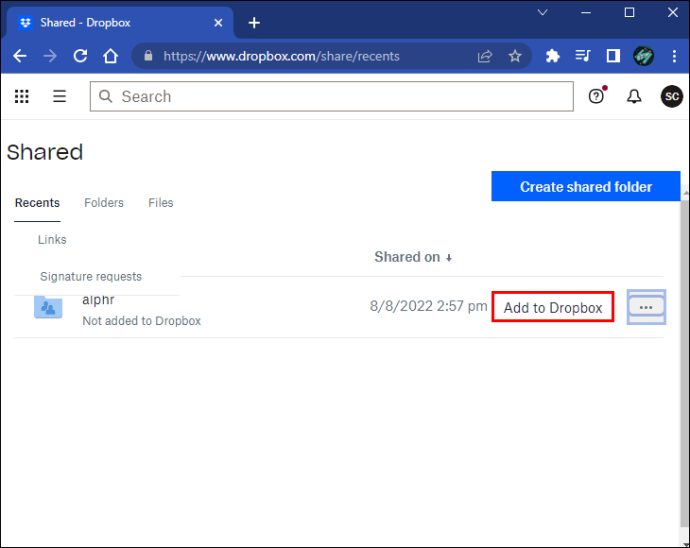Viewport: 690px width, 548px height.
Task: Bookmark this page with the star icon
Action: 515,56
